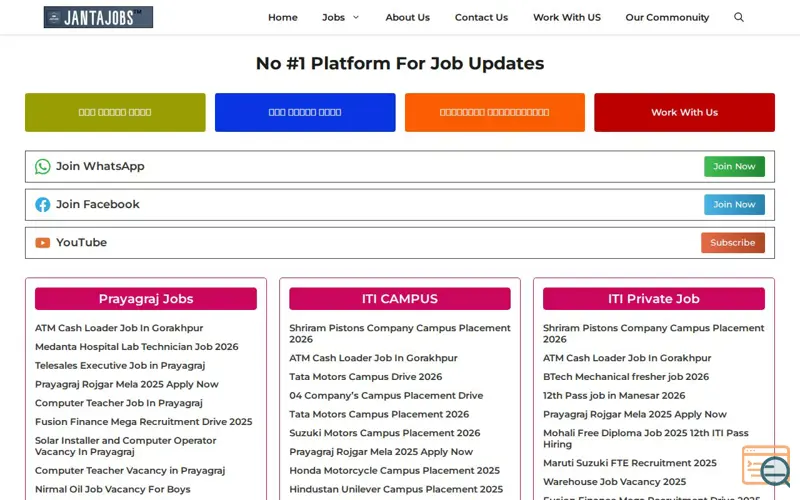Viewport: 800px width, 500px height.
Task: Open ATM Cash Loader Job in ITI CAMPUS
Action: pos(373,358)
